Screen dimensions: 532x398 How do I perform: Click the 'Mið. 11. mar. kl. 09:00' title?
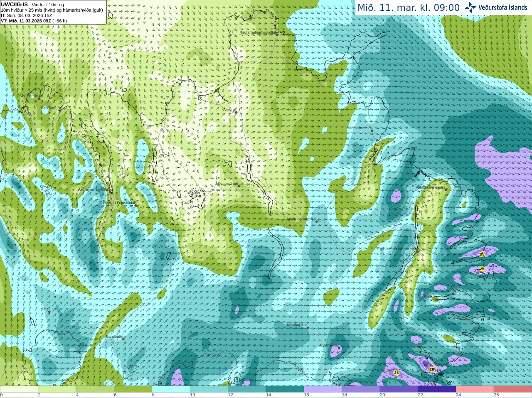coord(409,7)
